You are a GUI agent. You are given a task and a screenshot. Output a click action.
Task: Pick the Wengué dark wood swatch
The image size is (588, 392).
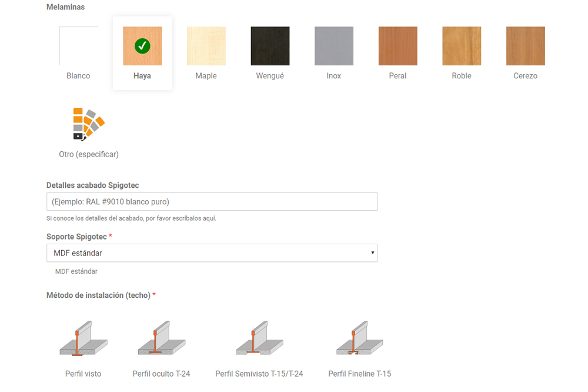270,46
